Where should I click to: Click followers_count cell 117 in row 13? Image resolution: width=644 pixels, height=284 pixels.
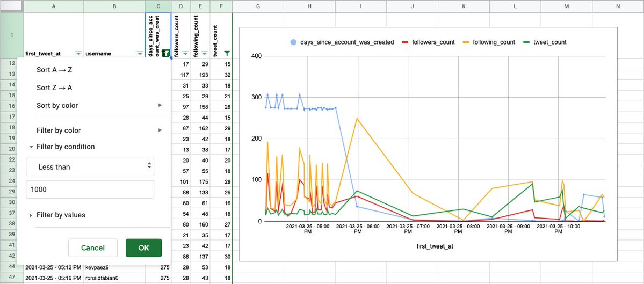(x=181, y=75)
